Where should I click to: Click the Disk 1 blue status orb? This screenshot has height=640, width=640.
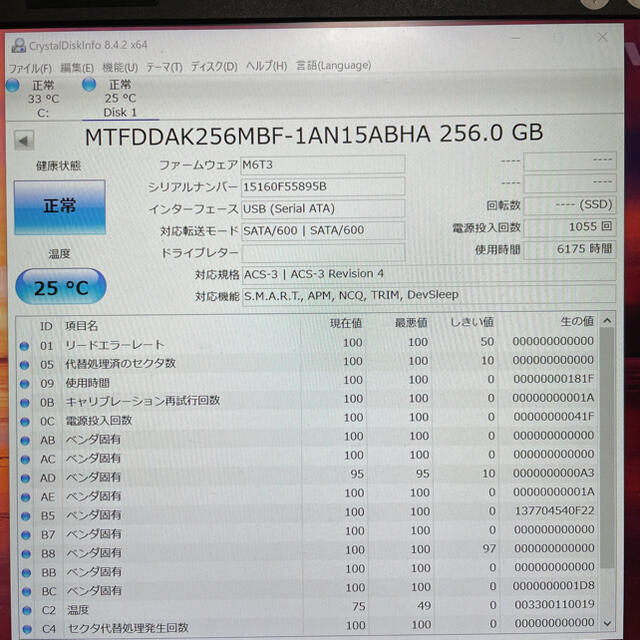coord(89,84)
